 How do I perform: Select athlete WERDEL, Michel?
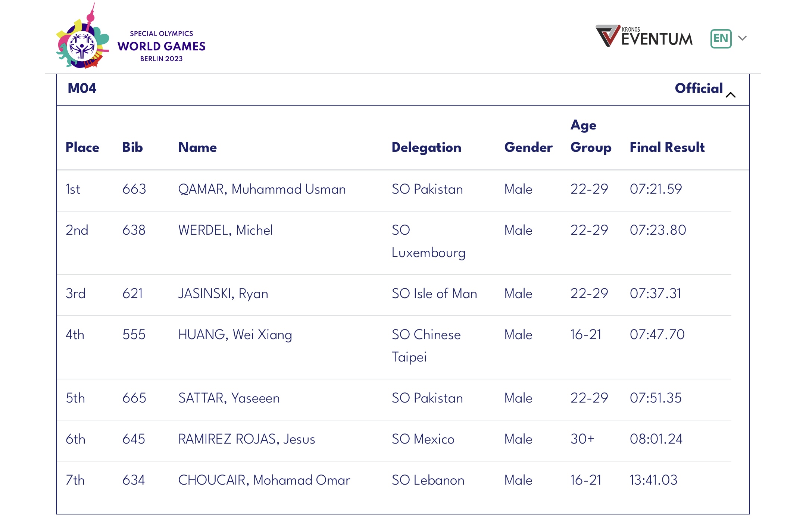(x=225, y=230)
